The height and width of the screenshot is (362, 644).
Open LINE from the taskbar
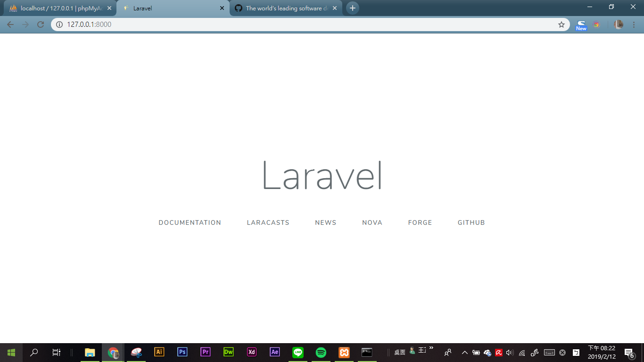tap(298, 352)
